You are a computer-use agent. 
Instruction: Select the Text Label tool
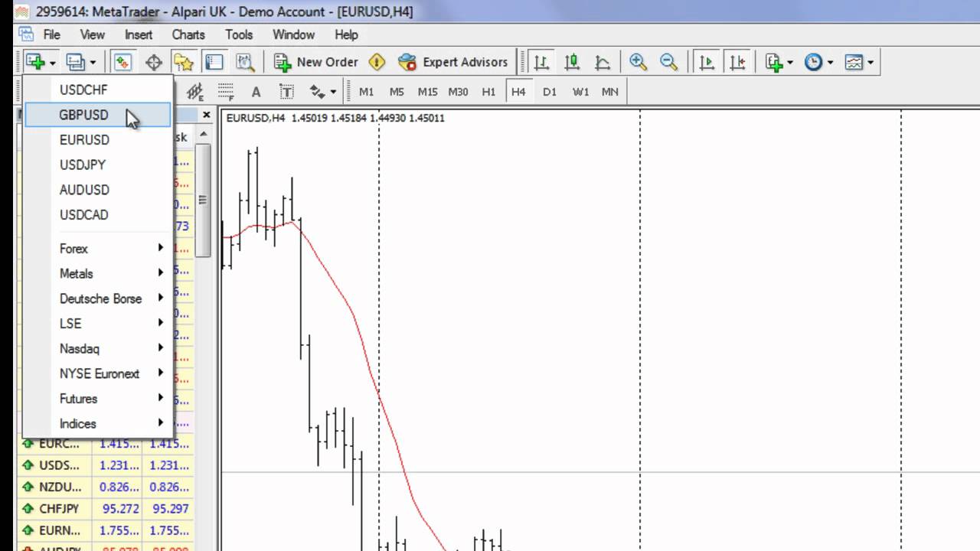point(286,92)
